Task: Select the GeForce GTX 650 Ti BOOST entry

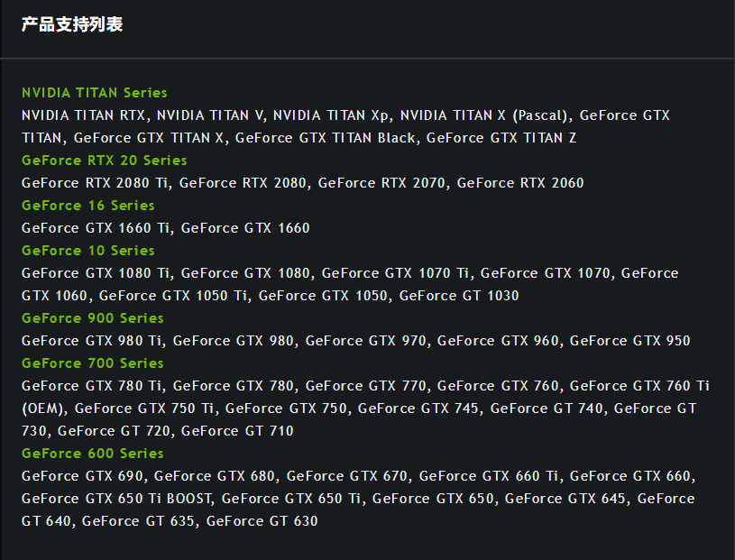Action: click(116, 498)
